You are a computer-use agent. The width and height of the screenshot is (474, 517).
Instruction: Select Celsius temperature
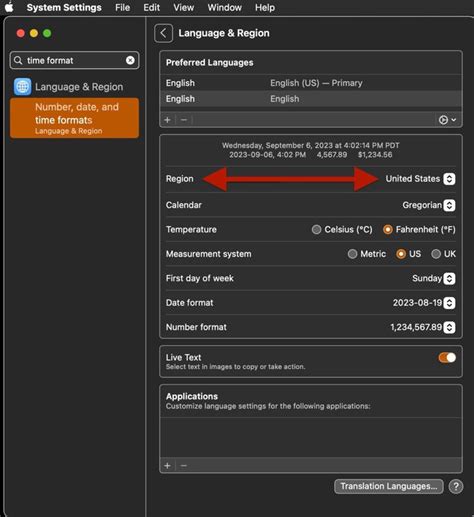pyautogui.click(x=316, y=229)
